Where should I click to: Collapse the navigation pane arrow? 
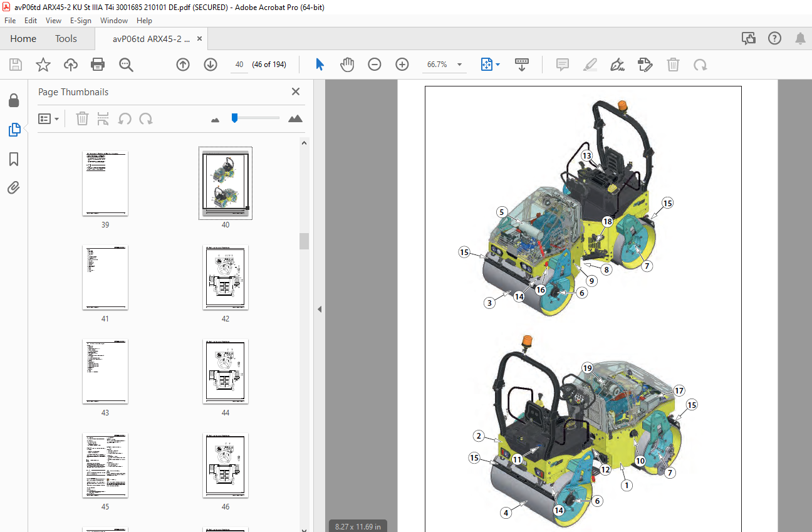pos(319,309)
